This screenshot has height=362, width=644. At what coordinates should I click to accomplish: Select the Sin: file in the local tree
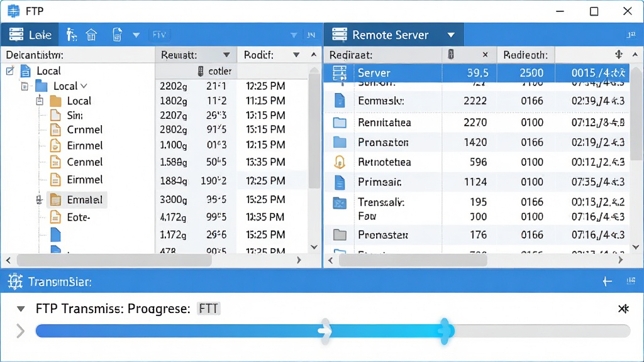pyautogui.click(x=75, y=116)
